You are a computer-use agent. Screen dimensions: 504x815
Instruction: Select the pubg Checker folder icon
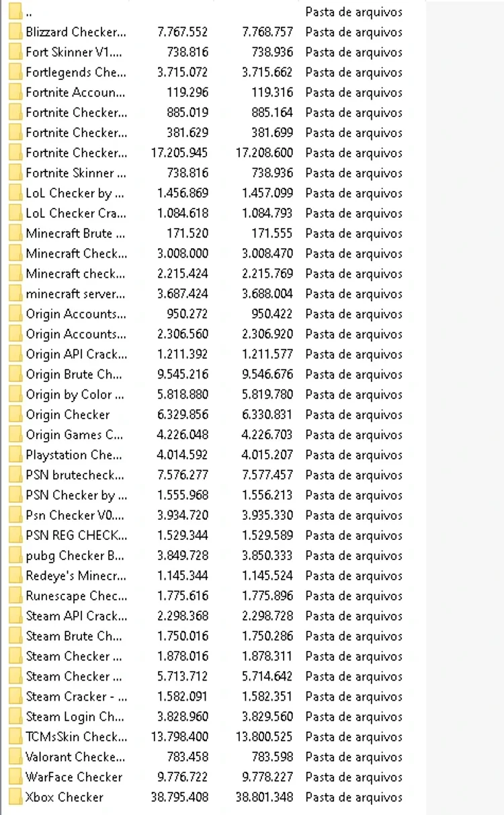pos(15,555)
